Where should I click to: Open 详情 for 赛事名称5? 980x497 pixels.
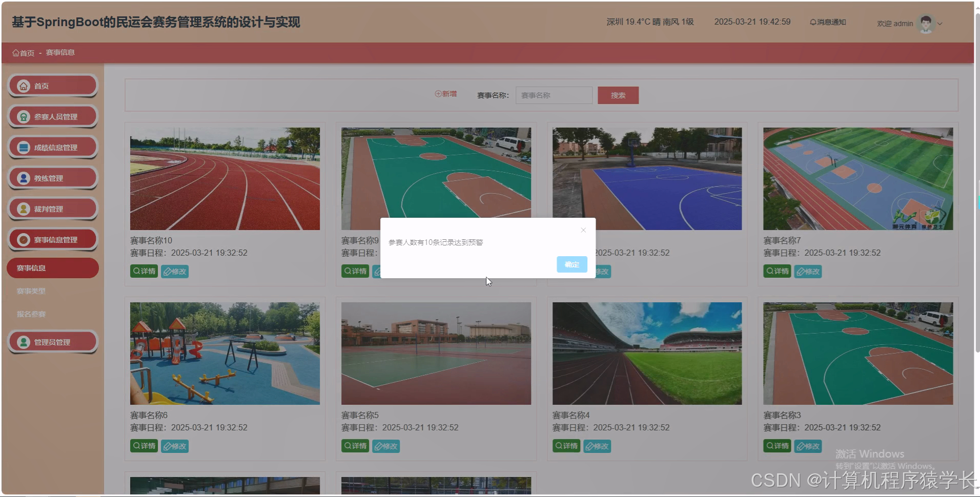click(355, 446)
